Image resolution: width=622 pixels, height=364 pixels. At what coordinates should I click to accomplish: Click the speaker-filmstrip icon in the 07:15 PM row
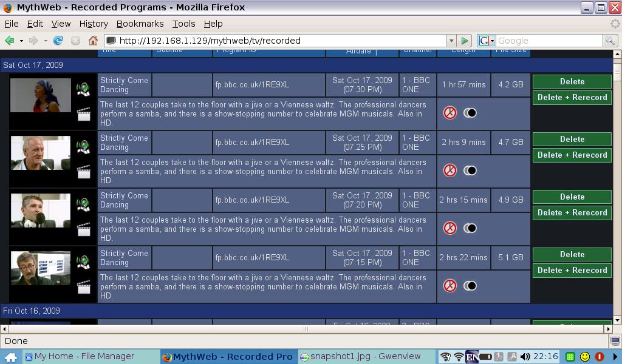point(83,261)
